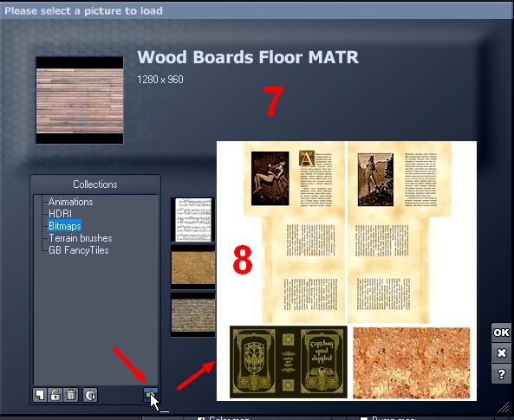Choose the GB FancyTiles collection
This screenshot has height=420, width=514.
[78, 250]
